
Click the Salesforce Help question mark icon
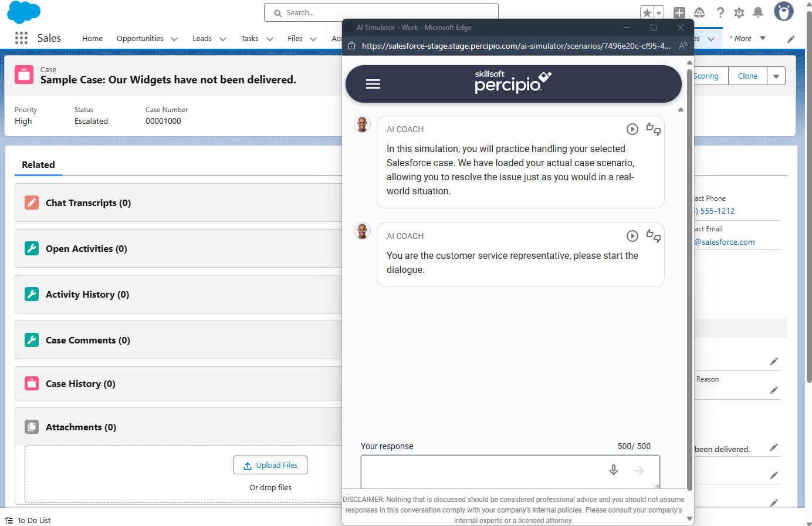click(x=720, y=12)
